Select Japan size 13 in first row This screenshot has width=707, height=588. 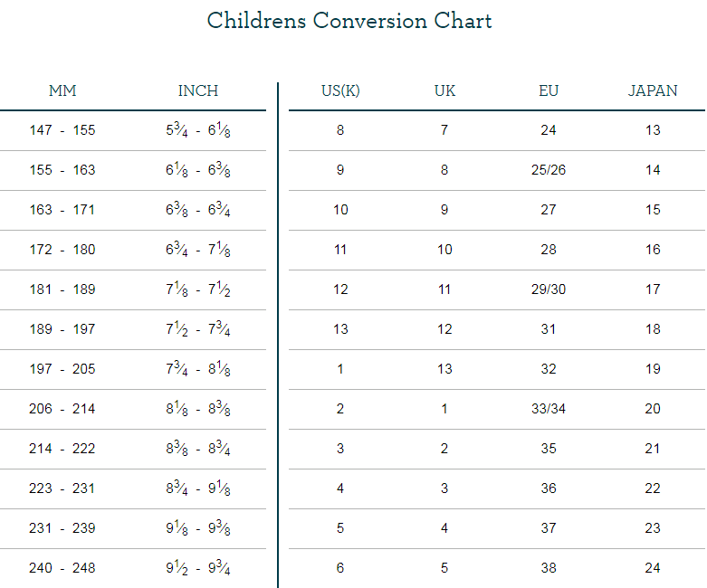(x=653, y=130)
